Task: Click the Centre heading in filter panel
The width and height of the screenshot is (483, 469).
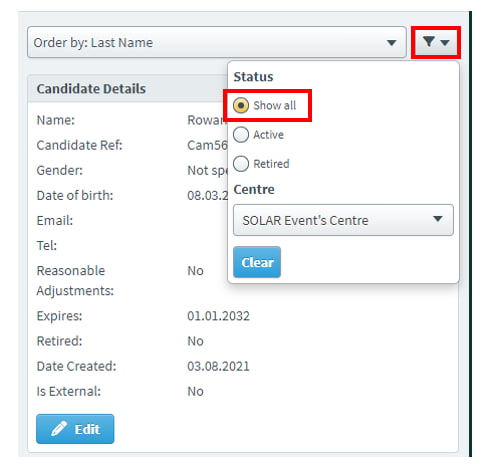Action: (254, 189)
